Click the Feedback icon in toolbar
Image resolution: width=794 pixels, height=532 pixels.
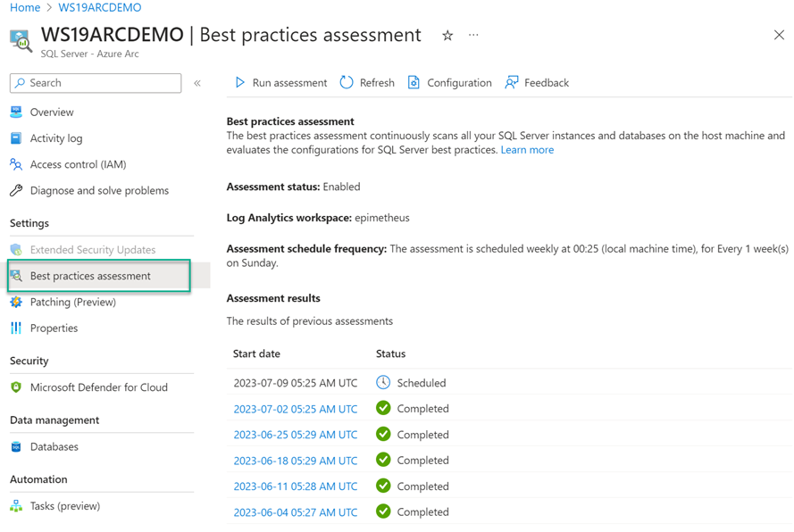[x=512, y=83]
